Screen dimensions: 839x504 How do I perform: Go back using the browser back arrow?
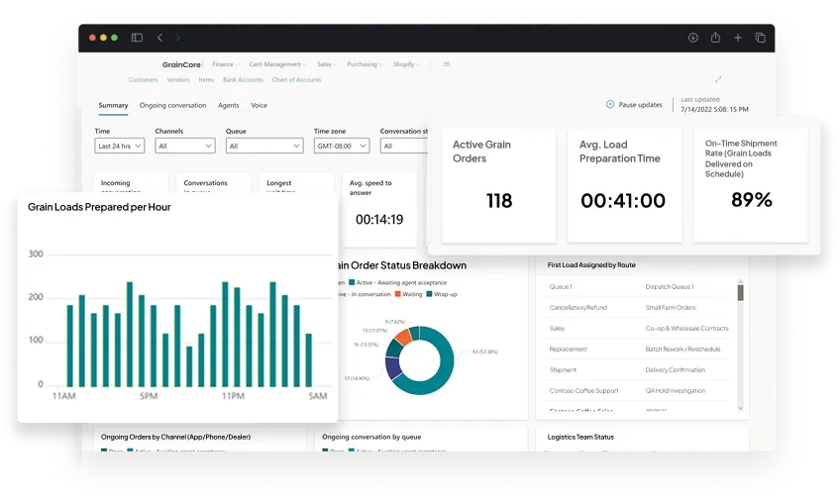pyautogui.click(x=159, y=38)
